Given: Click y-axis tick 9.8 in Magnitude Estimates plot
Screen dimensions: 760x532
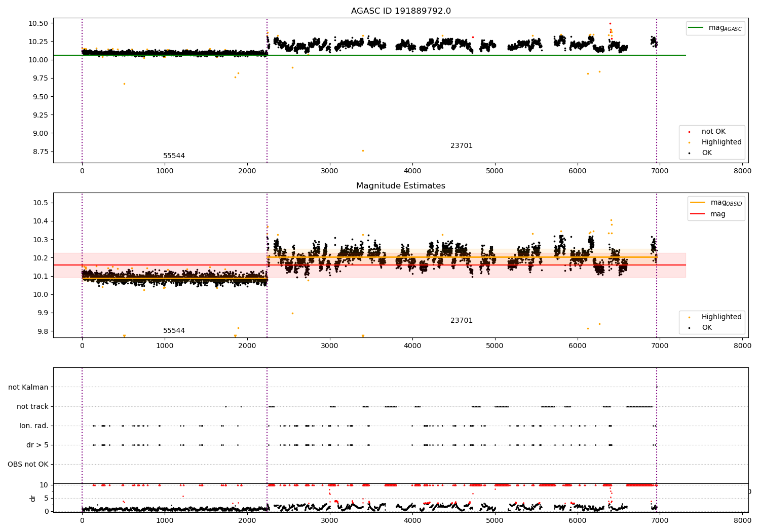Looking at the screenshot, I should (44, 331).
